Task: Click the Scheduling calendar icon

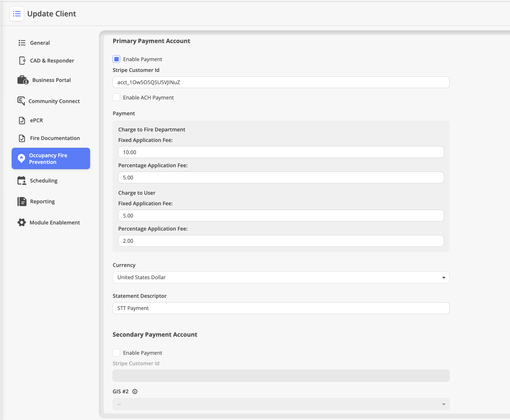Action: click(x=22, y=181)
